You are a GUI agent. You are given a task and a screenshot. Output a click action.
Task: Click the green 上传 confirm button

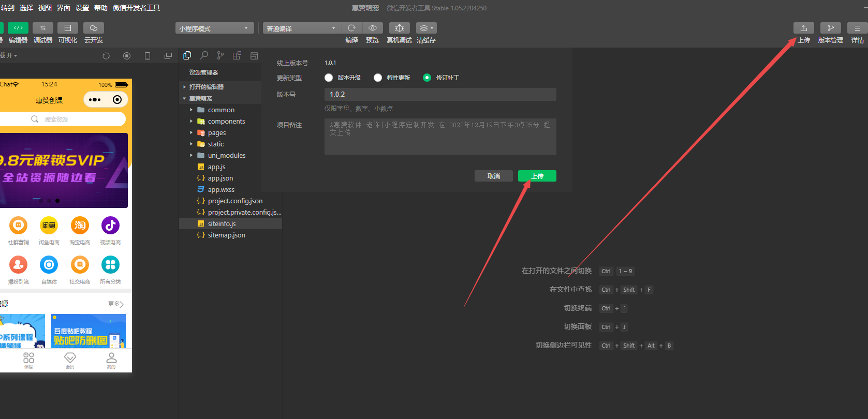coord(537,176)
